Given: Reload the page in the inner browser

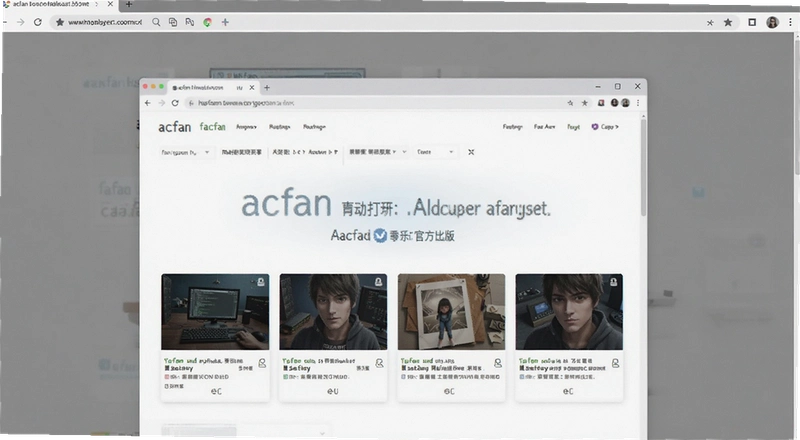Looking at the screenshot, I should click(175, 103).
